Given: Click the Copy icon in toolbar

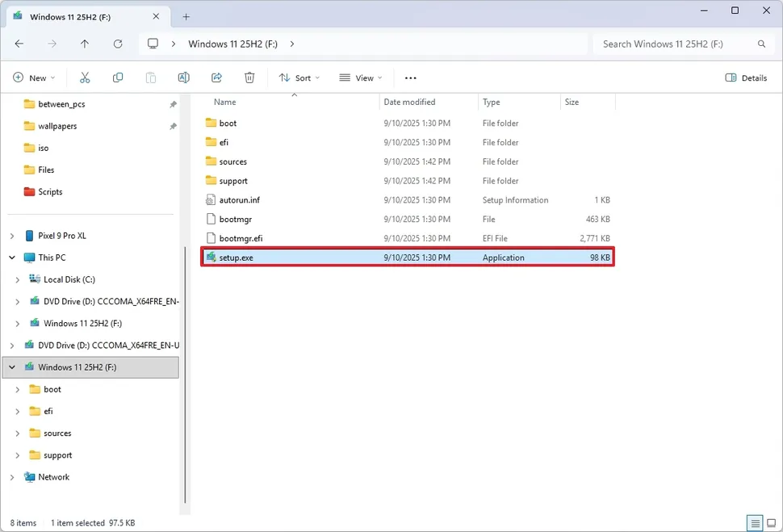Looking at the screenshot, I should tap(118, 77).
